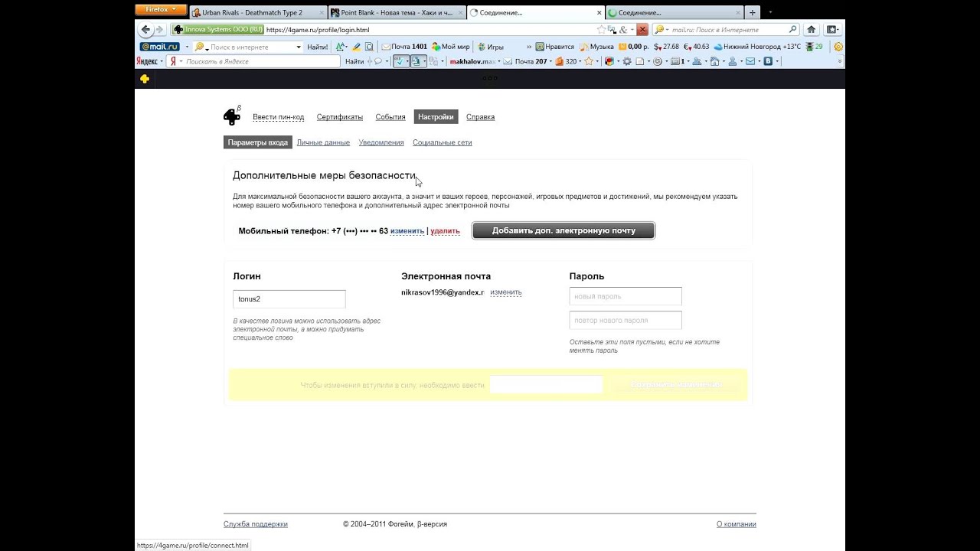Open Сертификаты menu item
The image size is (980, 551).
tap(340, 117)
